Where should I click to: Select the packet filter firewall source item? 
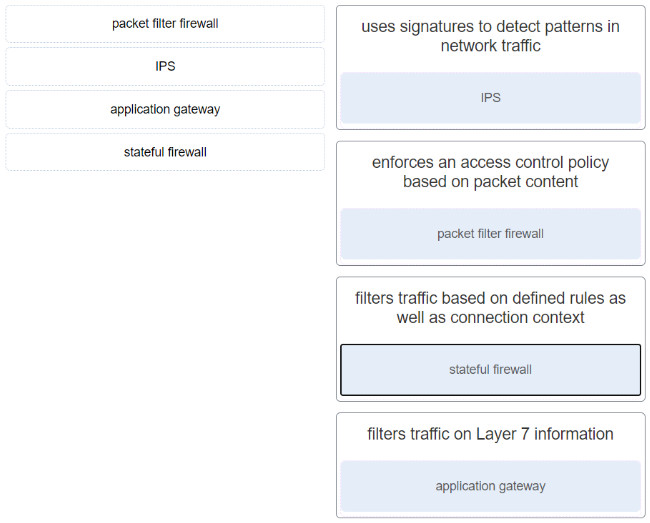[x=165, y=24]
